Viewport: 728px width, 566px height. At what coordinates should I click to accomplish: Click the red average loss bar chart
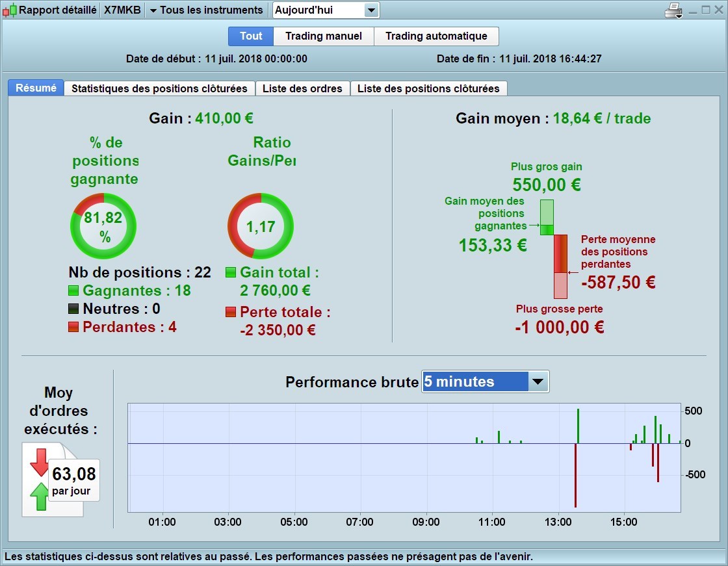tap(561, 266)
